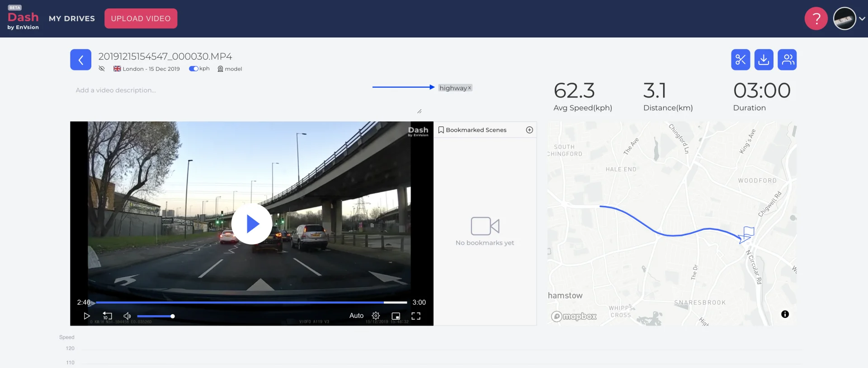Click the Bookmarked Scenes header
868x368 pixels.
click(472, 130)
